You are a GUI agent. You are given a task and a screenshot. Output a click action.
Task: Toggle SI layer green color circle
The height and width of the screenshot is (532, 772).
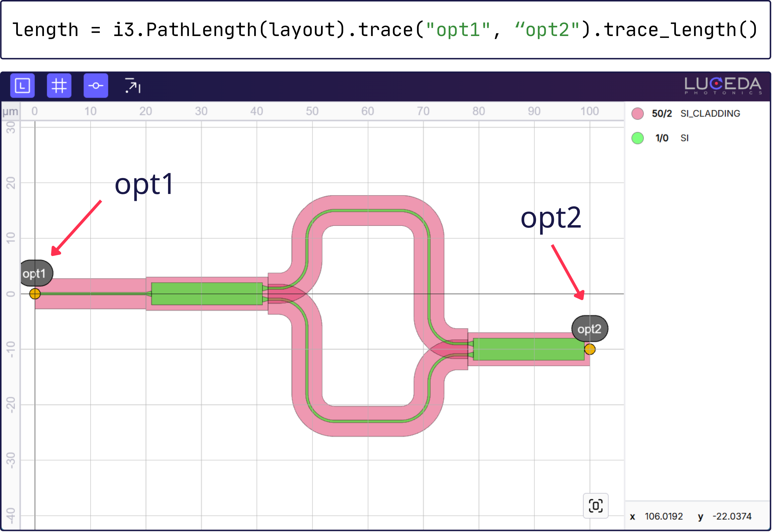(x=637, y=138)
